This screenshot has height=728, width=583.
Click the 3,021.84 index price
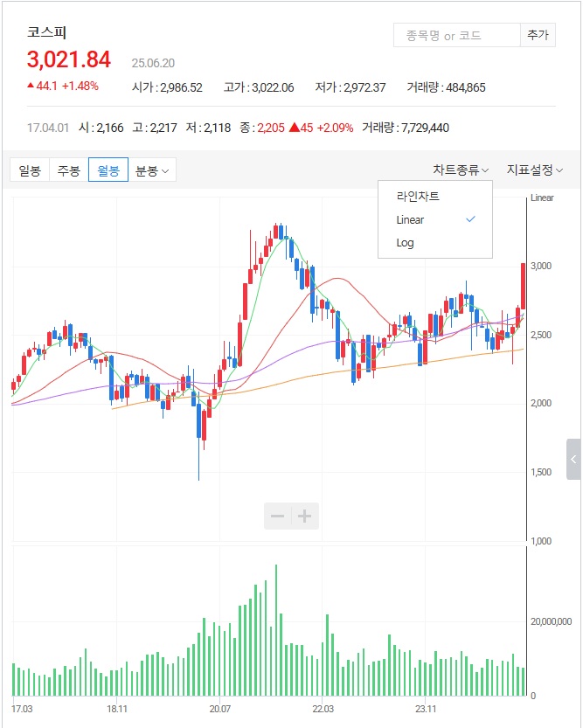[69, 59]
